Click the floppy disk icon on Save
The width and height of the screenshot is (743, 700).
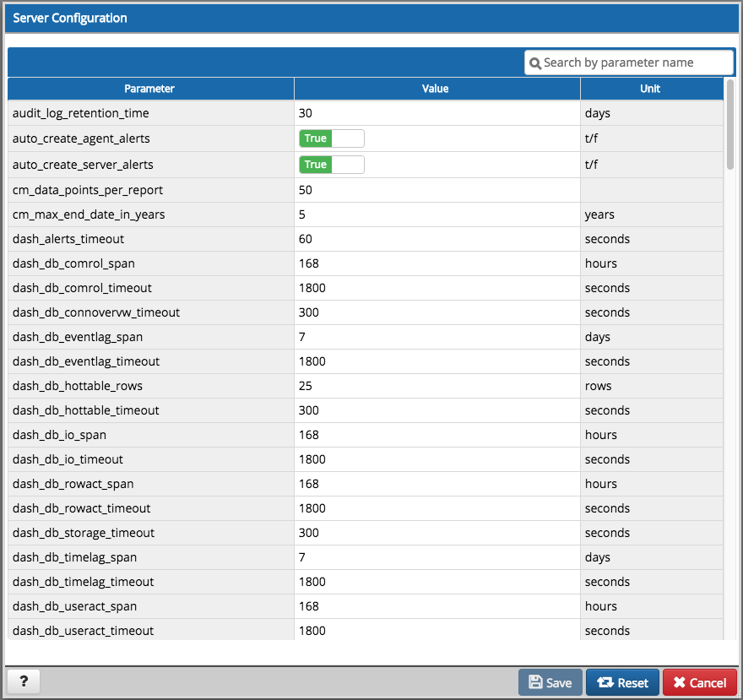pos(538,681)
